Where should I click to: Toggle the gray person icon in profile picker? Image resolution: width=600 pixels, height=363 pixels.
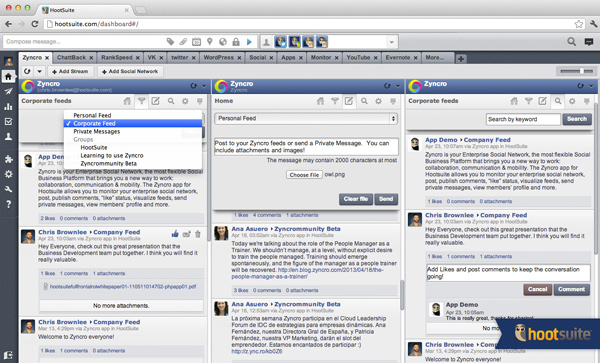(x=266, y=42)
